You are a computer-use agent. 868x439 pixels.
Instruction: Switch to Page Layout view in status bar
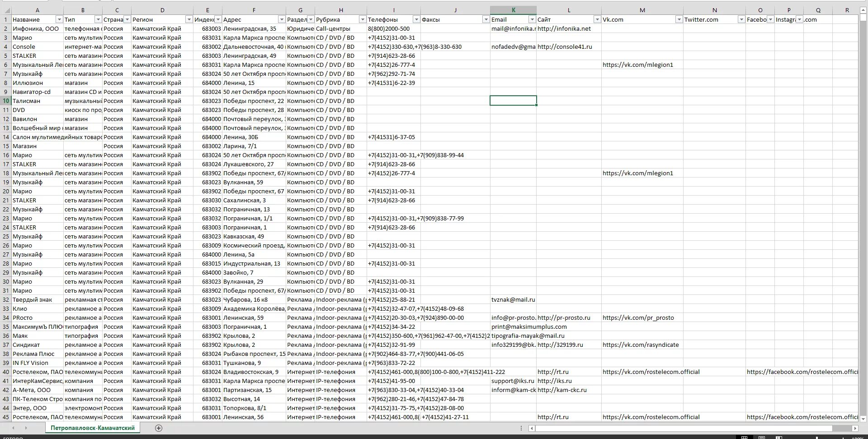pyautogui.click(x=762, y=437)
